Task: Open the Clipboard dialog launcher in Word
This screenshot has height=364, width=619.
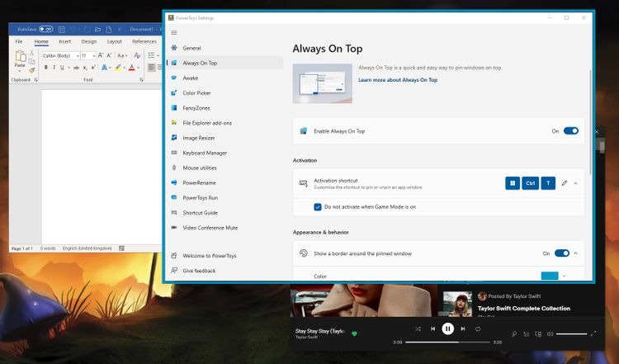Action: (x=36, y=80)
